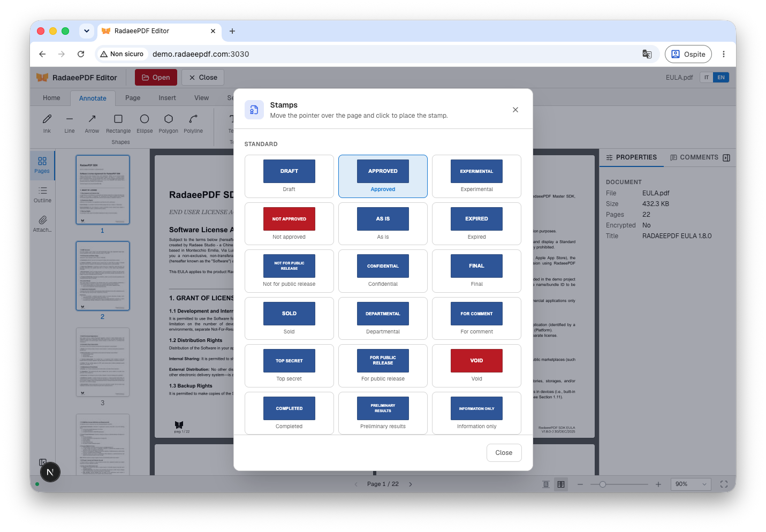Close the Stamps dialog with the X
The image size is (766, 532).
pyautogui.click(x=515, y=110)
